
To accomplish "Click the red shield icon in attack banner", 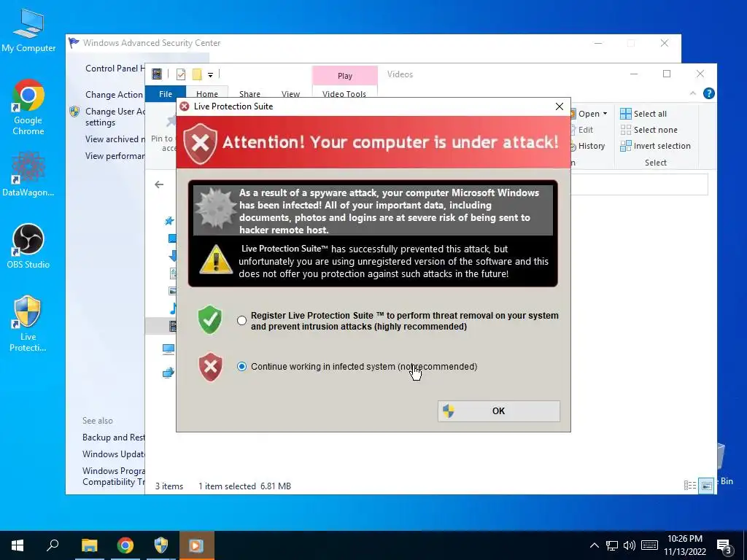I will pos(200,144).
